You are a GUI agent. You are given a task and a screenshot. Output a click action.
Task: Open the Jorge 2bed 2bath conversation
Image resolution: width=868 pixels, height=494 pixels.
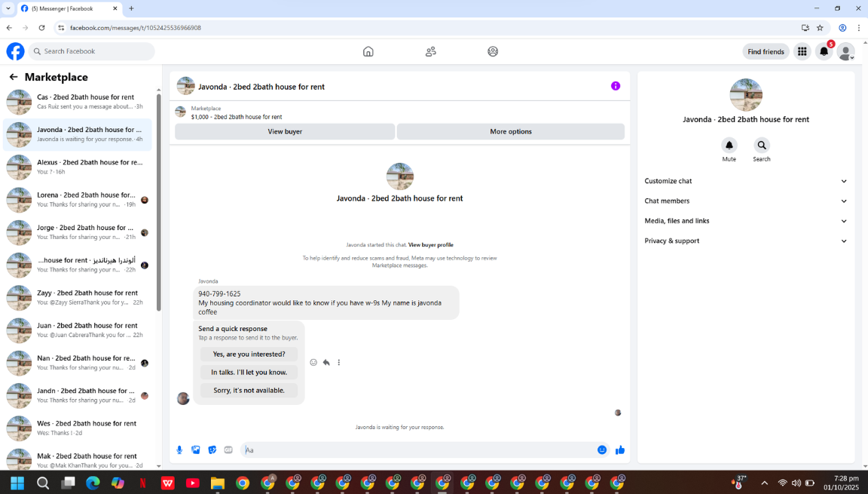point(78,232)
